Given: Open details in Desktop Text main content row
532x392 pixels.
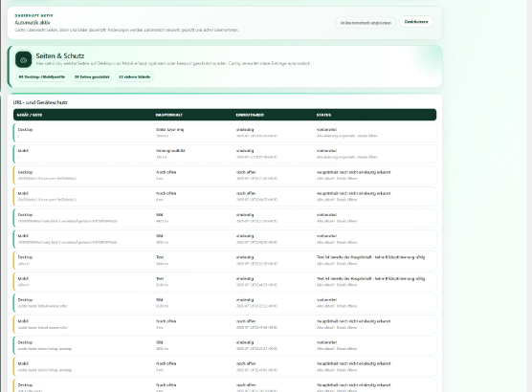Looking at the screenshot, I should (x=346, y=264).
